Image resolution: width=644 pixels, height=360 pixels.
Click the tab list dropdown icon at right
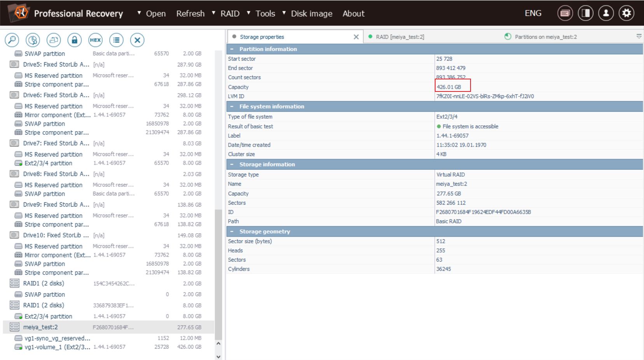point(639,36)
